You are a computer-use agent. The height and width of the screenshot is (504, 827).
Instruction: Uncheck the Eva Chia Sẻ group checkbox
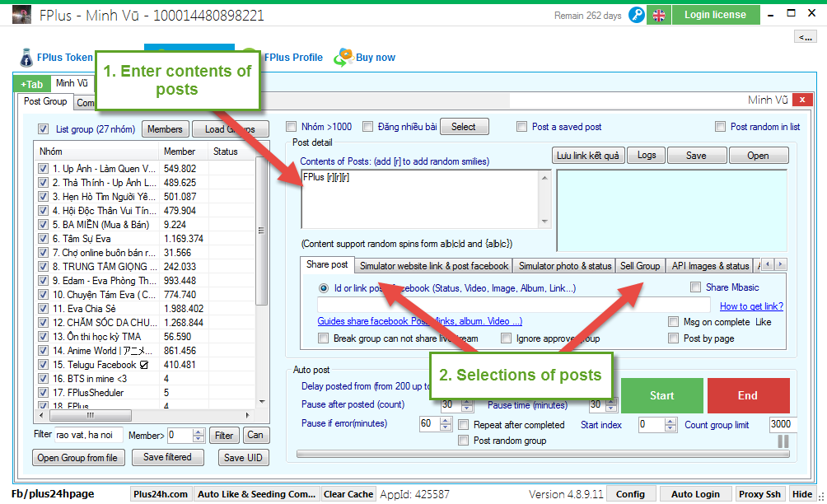(x=44, y=308)
